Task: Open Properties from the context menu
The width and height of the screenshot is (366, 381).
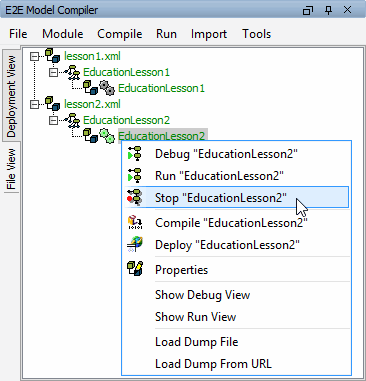Action: 237,270
